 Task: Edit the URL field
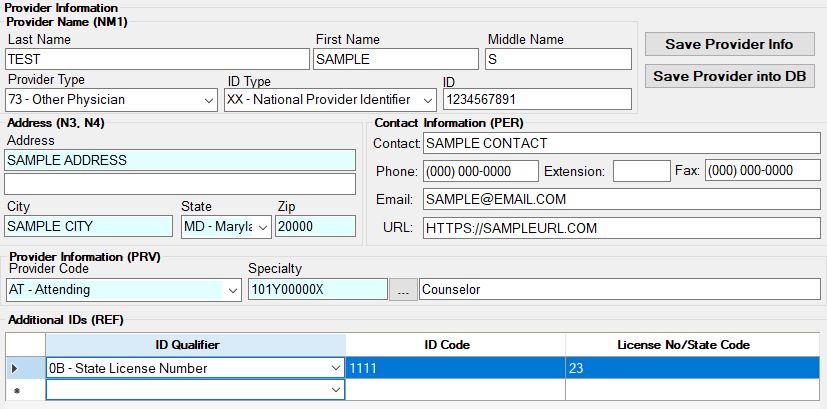click(x=622, y=228)
